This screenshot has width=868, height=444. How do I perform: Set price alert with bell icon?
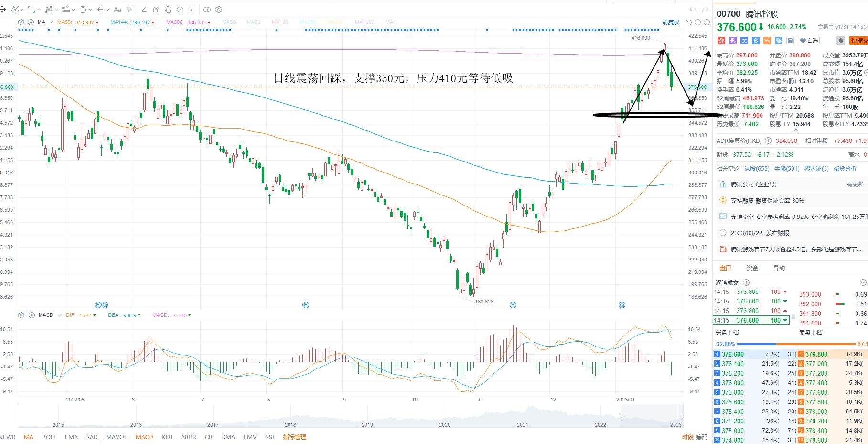841,41
